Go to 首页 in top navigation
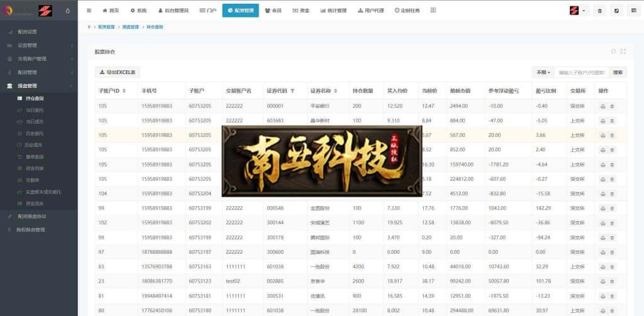Image resolution: width=644 pixels, height=316 pixels. (111, 11)
